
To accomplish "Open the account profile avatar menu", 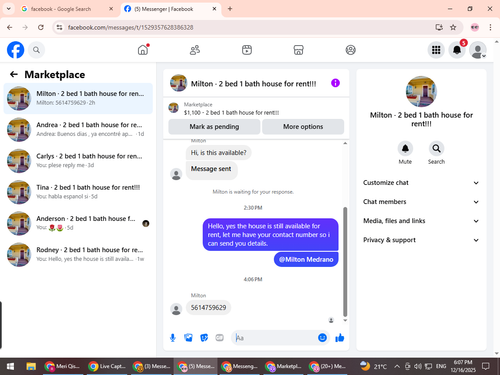I will 478,50.
